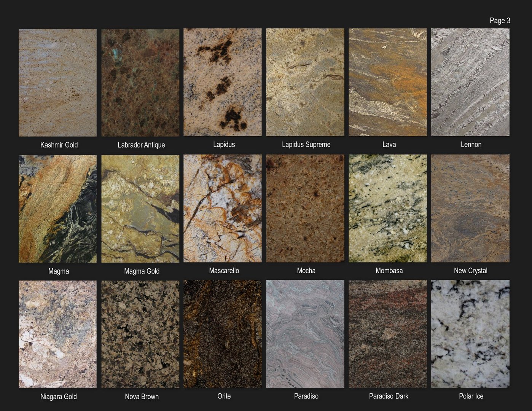Select the Mombasa stone sample image
This screenshot has width=532, height=411.
coord(388,209)
